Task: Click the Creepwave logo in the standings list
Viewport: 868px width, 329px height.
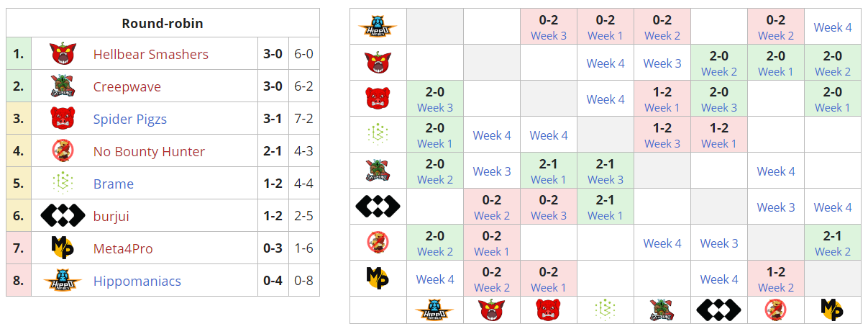Action: coord(63,86)
